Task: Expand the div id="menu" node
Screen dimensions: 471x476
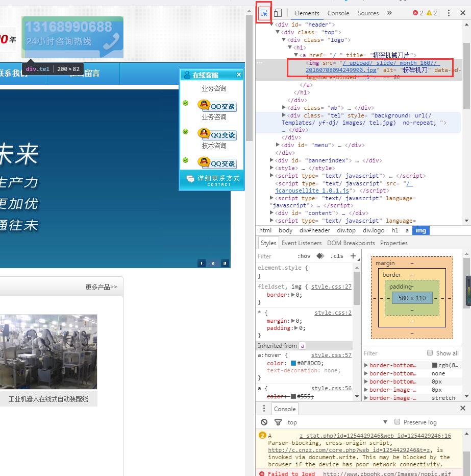Action: point(278,145)
